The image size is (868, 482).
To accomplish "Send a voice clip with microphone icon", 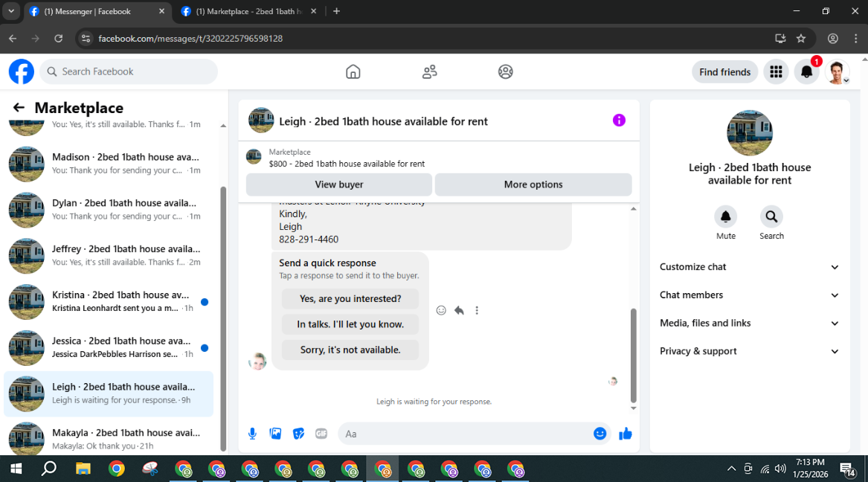I will 252,434.
